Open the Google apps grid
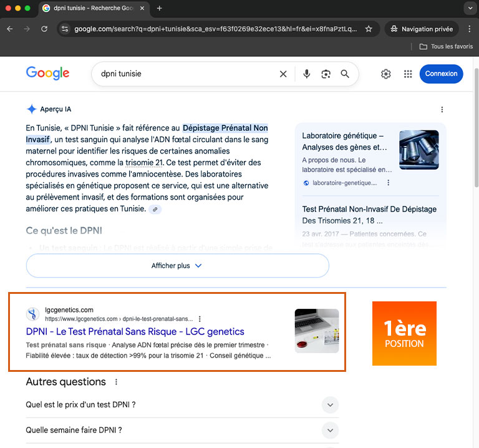 click(x=408, y=74)
